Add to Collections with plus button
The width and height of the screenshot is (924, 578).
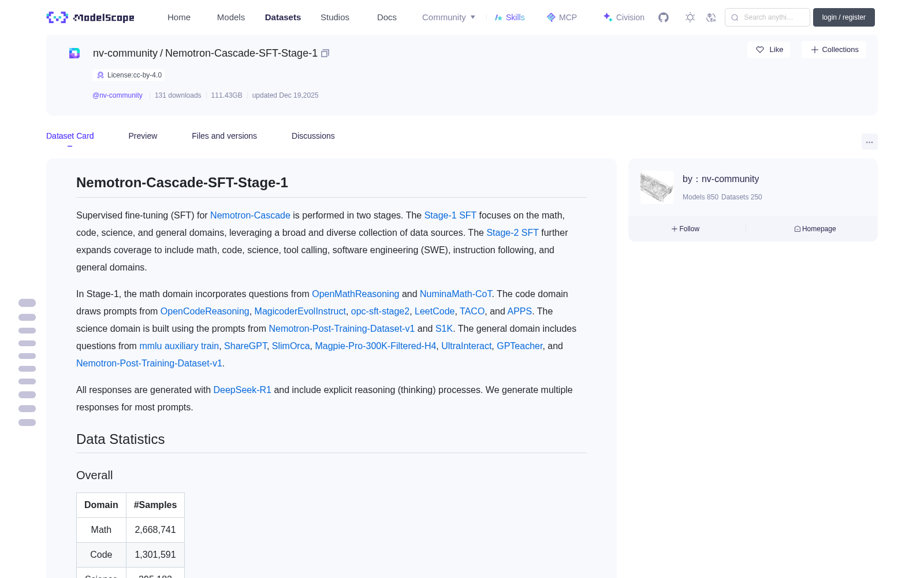(x=834, y=50)
